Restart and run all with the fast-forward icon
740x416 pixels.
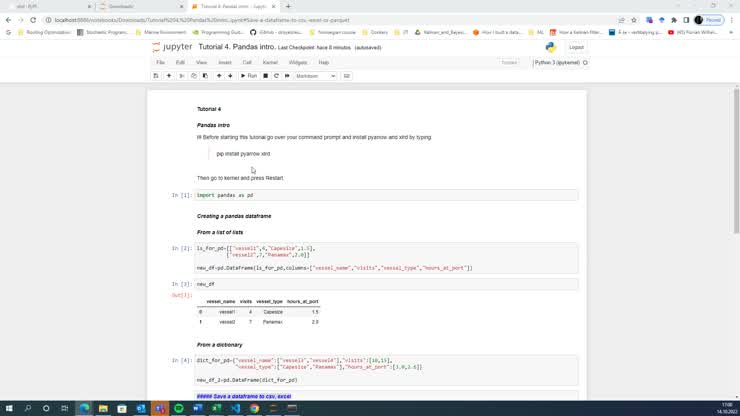pos(287,76)
